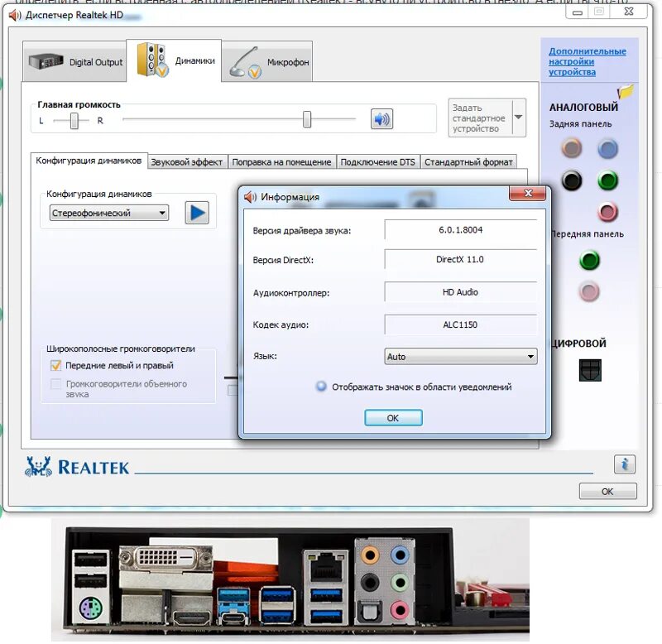The height and width of the screenshot is (644, 662).
Task: Click the 'АНАЛОГОВЫЙ' heading
Action: click(x=583, y=108)
